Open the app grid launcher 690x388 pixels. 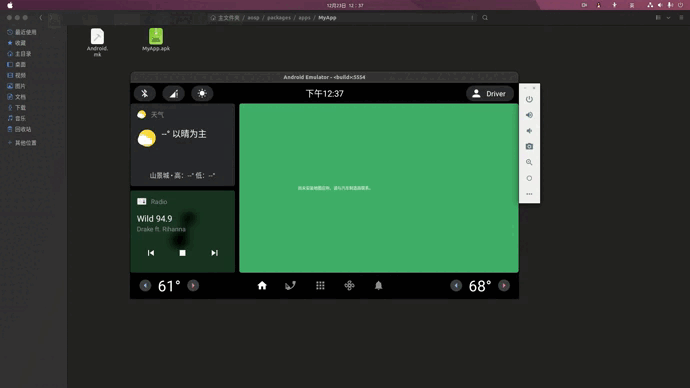coord(320,286)
